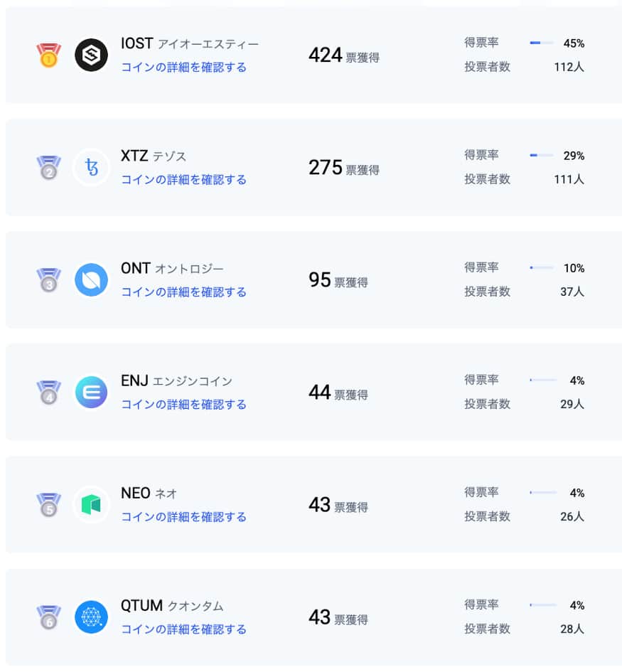Click the XTZ Tezos logo icon
The height and width of the screenshot is (672, 622).
(91, 167)
